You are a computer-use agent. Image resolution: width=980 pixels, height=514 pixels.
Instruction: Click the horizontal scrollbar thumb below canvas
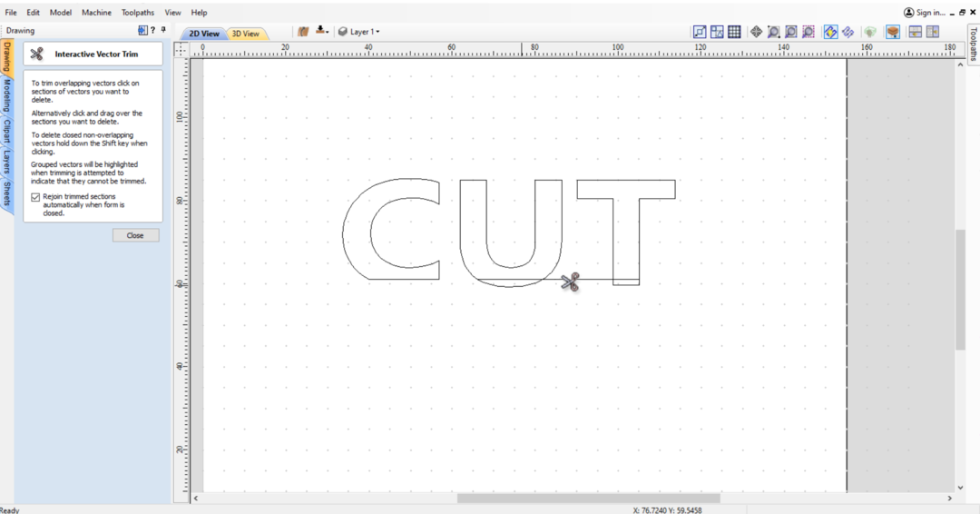[588, 498]
